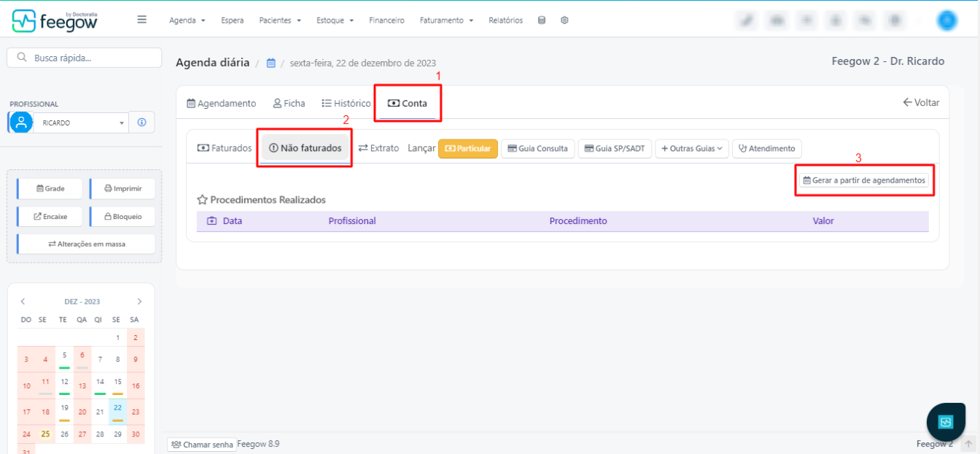Select day 19 in the mini calendar

coord(64,410)
